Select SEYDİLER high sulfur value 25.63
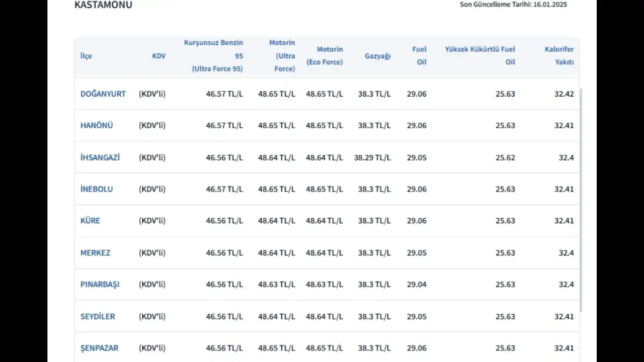This screenshot has height=362, width=644. point(505,317)
